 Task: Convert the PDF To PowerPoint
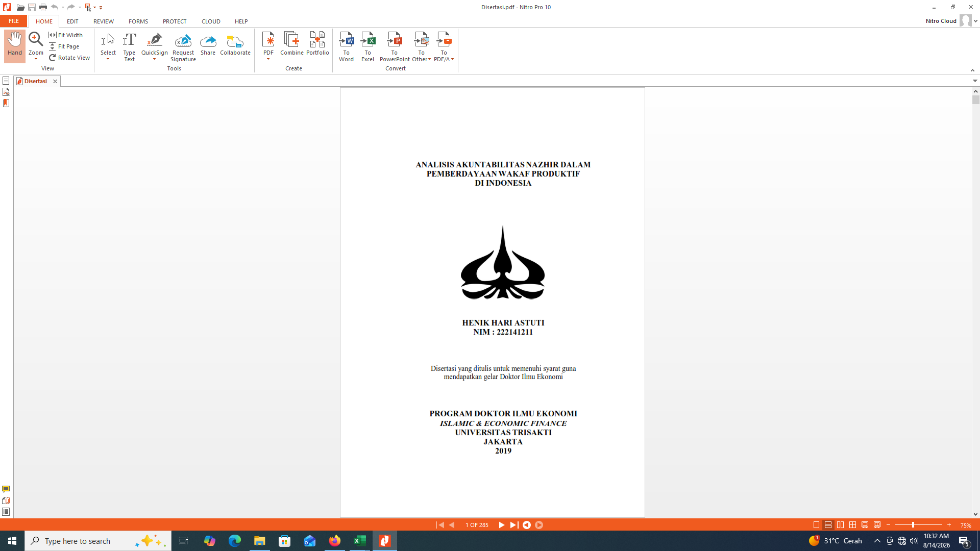point(395,47)
